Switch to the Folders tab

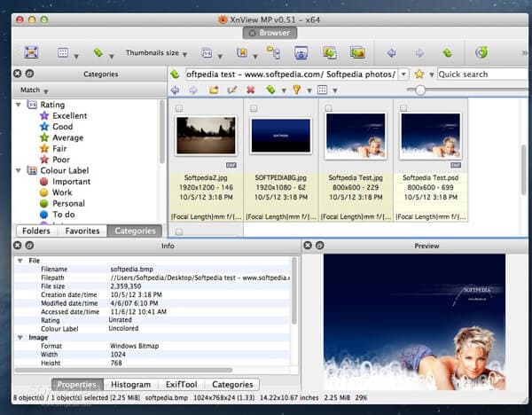(x=36, y=231)
